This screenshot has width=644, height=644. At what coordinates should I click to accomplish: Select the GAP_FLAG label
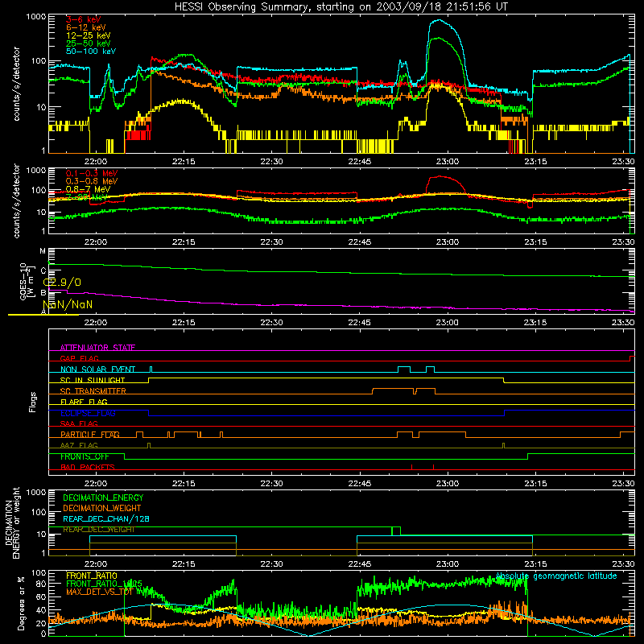[x=79, y=358]
